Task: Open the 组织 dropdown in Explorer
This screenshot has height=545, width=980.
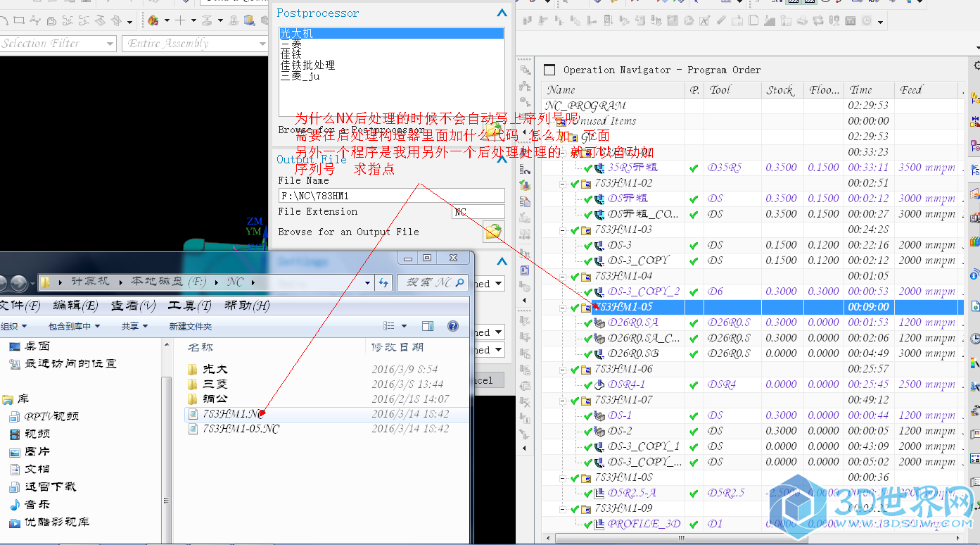Action: pos(13,326)
